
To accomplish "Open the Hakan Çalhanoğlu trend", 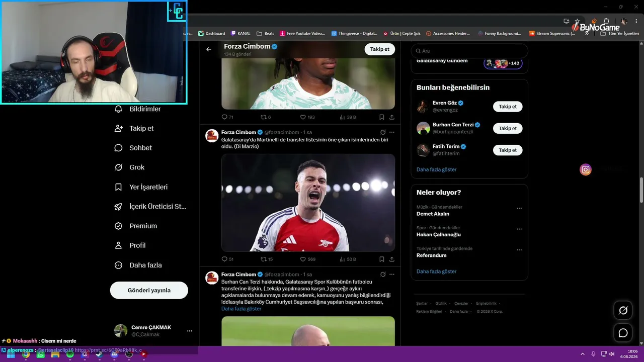I will pos(439,234).
